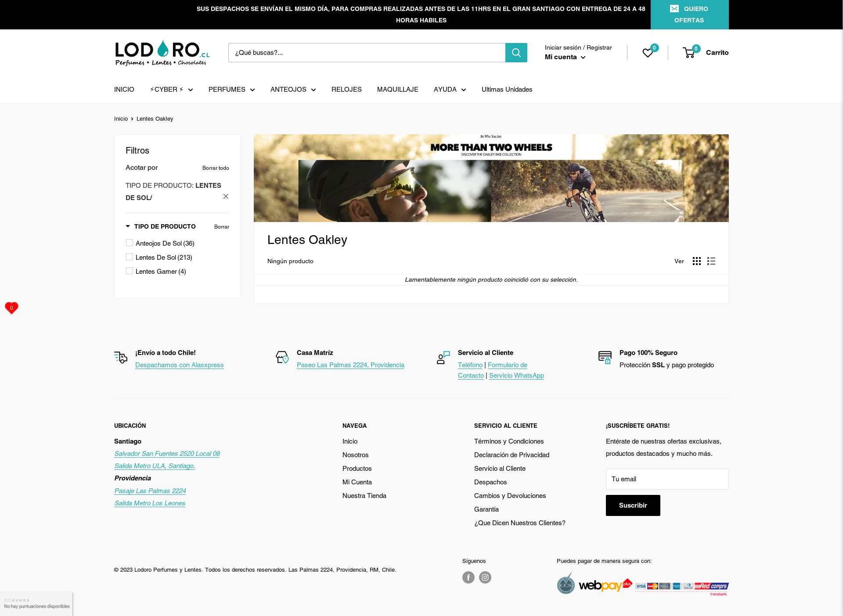The height and width of the screenshot is (616, 843).
Task: Click the search magnifier button
Action: pyautogui.click(x=516, y=53)
